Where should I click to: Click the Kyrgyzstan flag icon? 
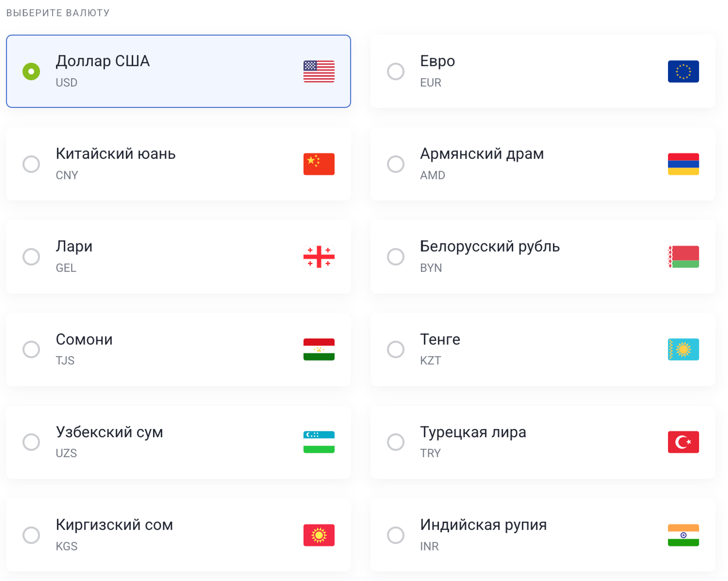(319, 535)
